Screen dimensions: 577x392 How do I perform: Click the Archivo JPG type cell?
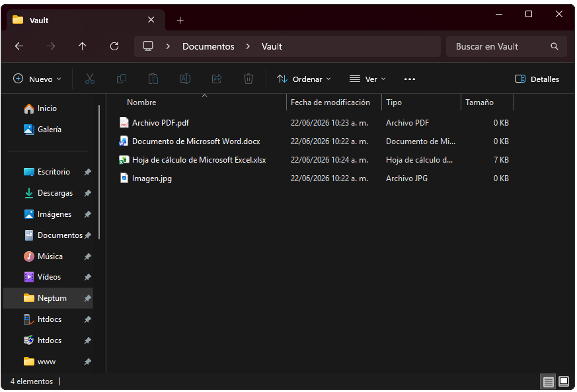[406, 178]
